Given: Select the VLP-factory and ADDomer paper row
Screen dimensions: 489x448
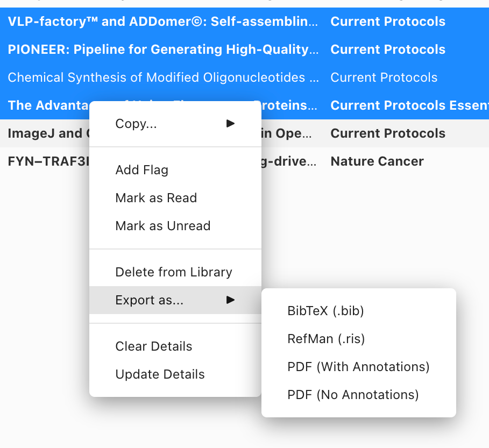Looking at the screenshot, I should [162, 22].
